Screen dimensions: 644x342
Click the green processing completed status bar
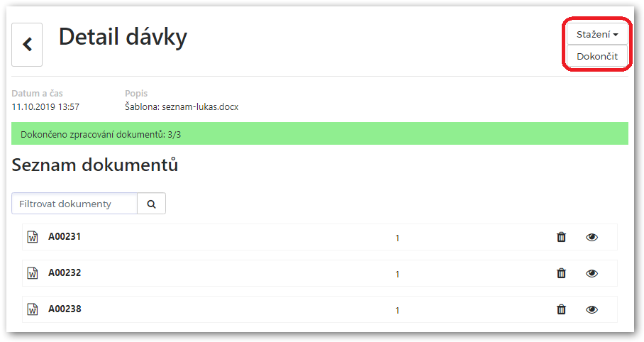(320, 133)
